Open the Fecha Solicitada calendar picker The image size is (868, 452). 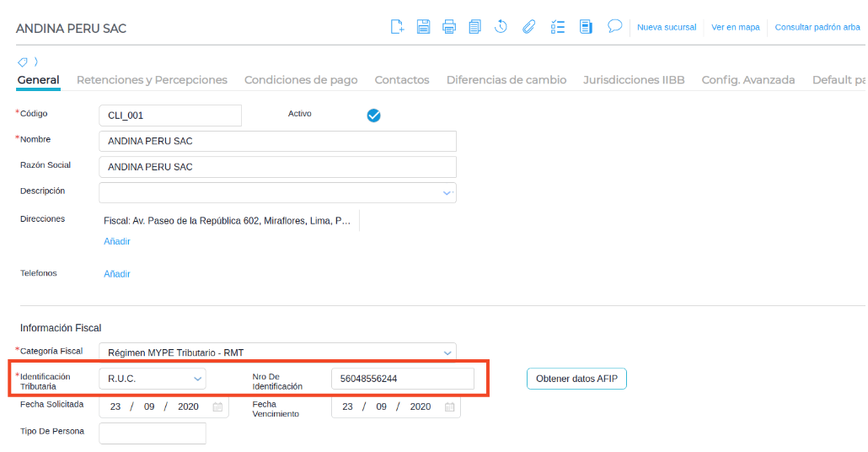click(x=217, y=406)
